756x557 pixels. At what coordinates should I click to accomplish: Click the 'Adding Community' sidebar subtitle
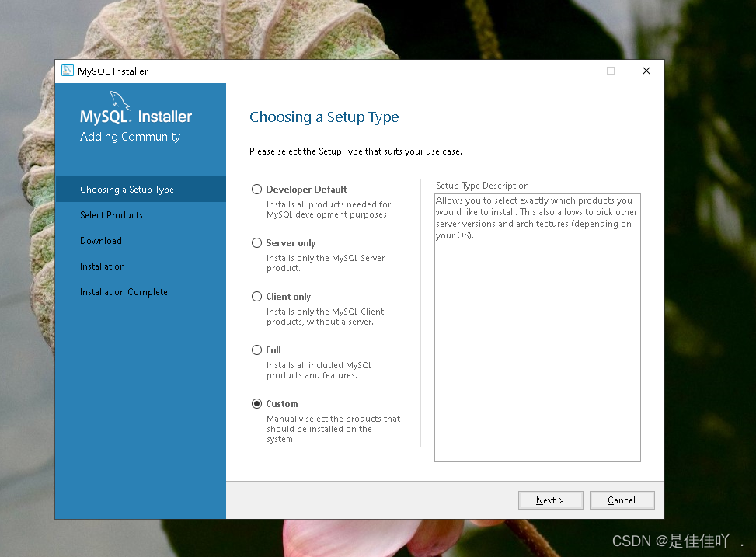click(x=131, y=137)
